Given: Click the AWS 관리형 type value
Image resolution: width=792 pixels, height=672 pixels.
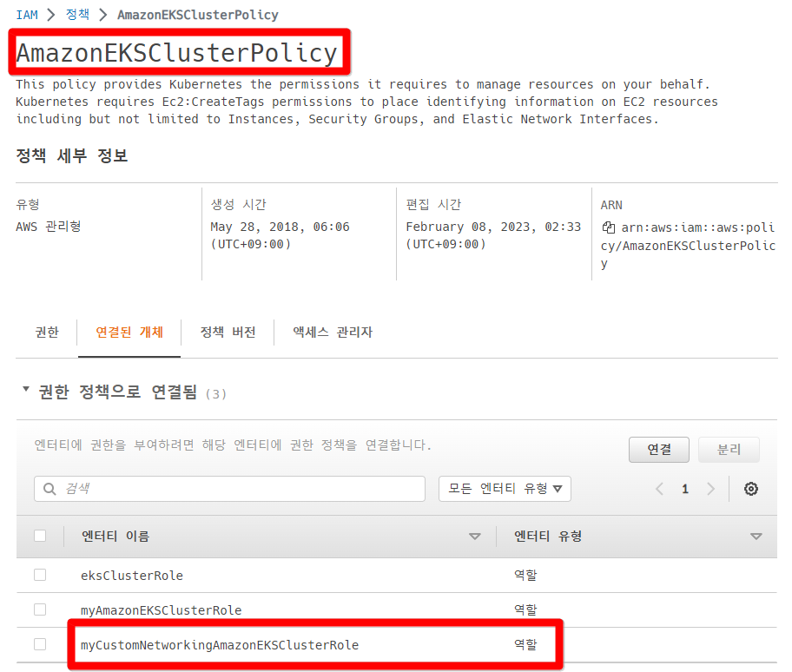Looking at the screenshot, I should [49, 227].
